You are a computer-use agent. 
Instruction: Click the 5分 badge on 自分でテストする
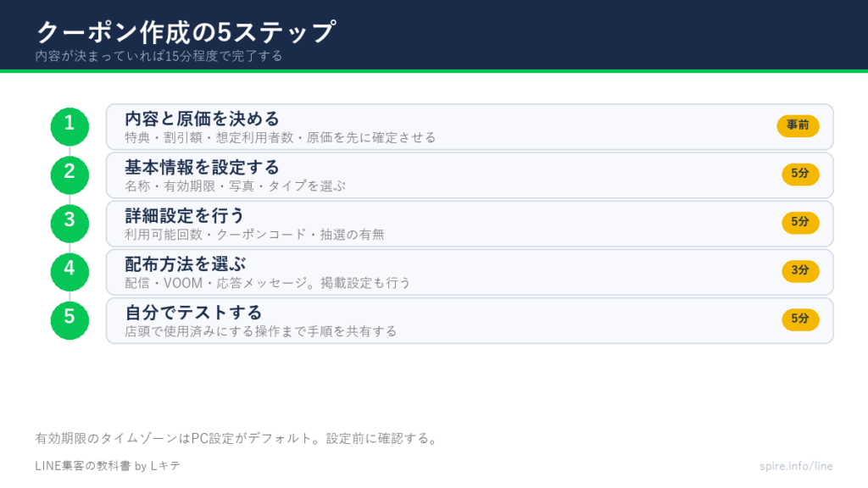click(x=800, y=319)
